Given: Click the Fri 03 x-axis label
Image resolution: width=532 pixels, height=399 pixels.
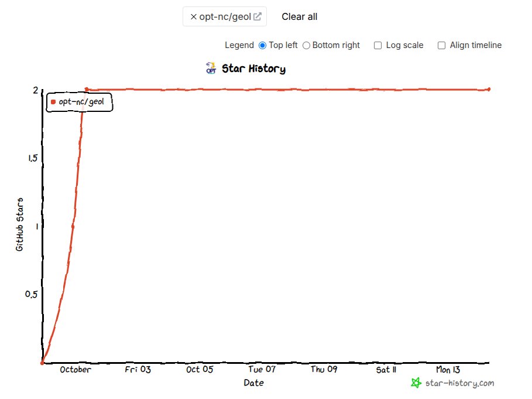Looking at the screenshot, I should 138,370.
